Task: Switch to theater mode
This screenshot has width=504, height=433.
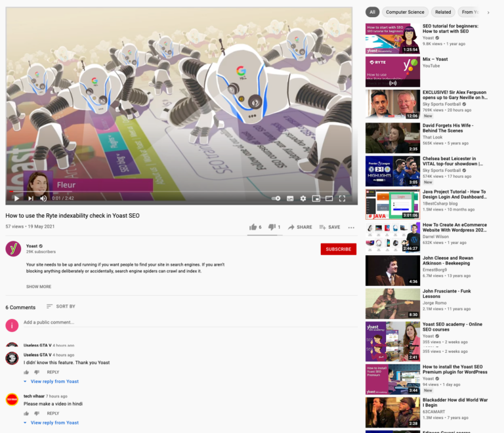Action: (329, 199)
